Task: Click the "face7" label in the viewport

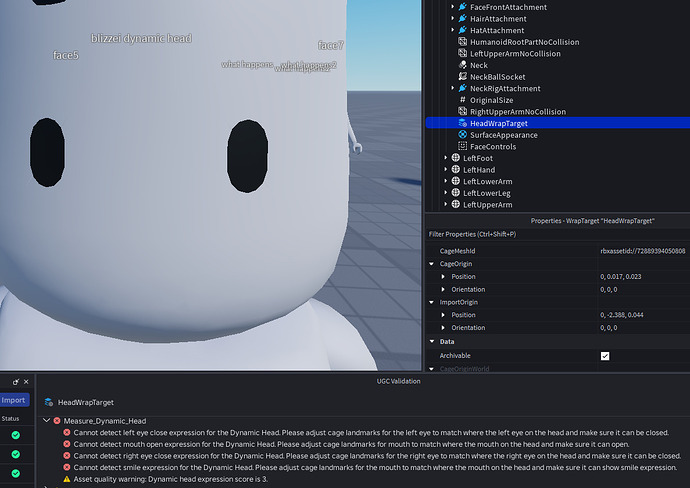Action: [x=330, y=45]
